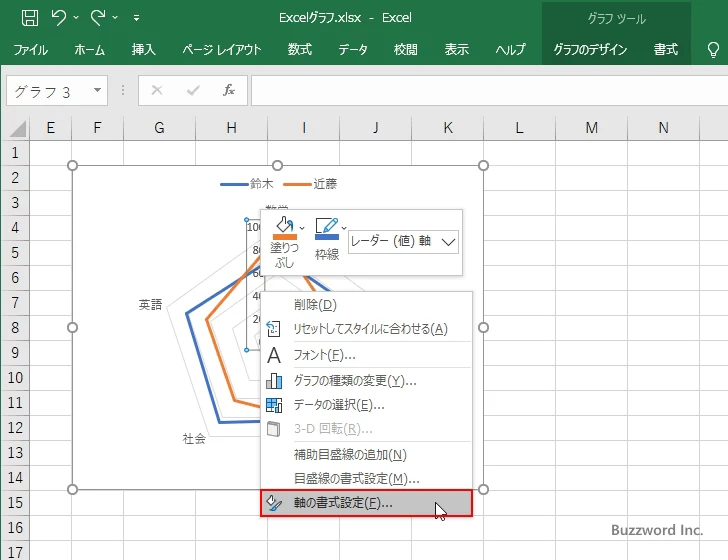Click the select data grid icon

tap(274, 405)
